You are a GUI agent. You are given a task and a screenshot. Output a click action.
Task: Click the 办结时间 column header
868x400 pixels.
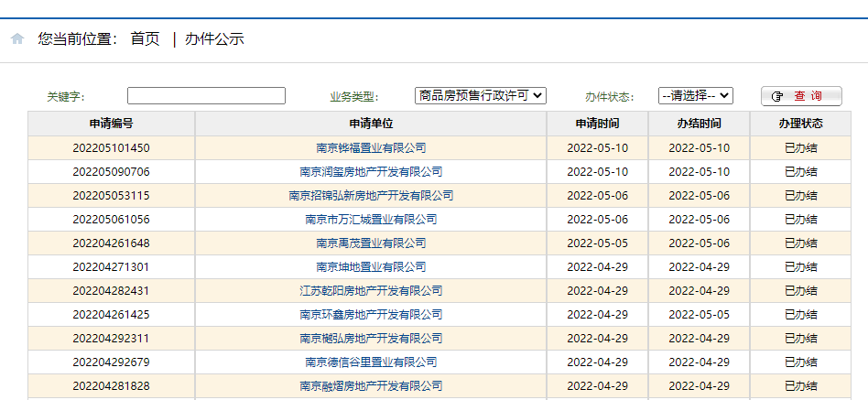699,124
